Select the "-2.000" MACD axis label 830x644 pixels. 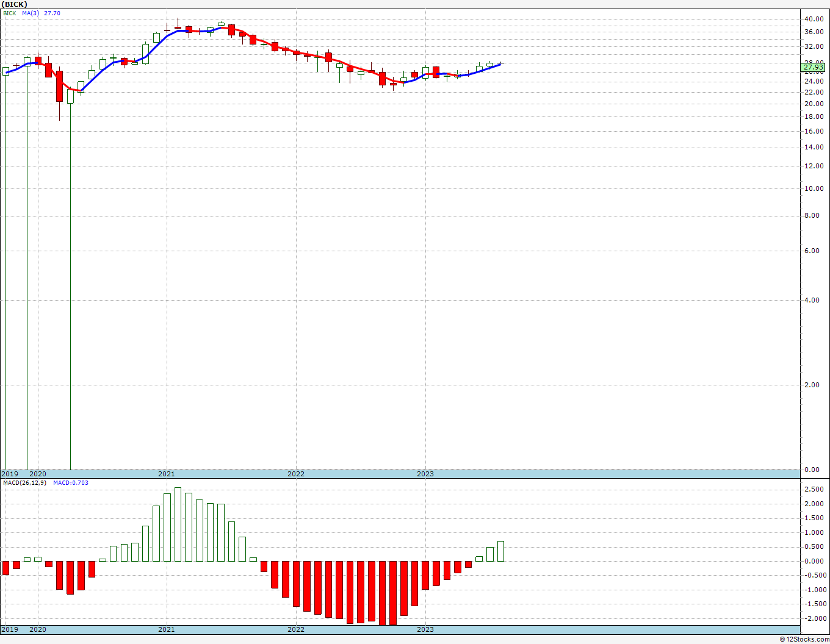(x=814, y=618)
